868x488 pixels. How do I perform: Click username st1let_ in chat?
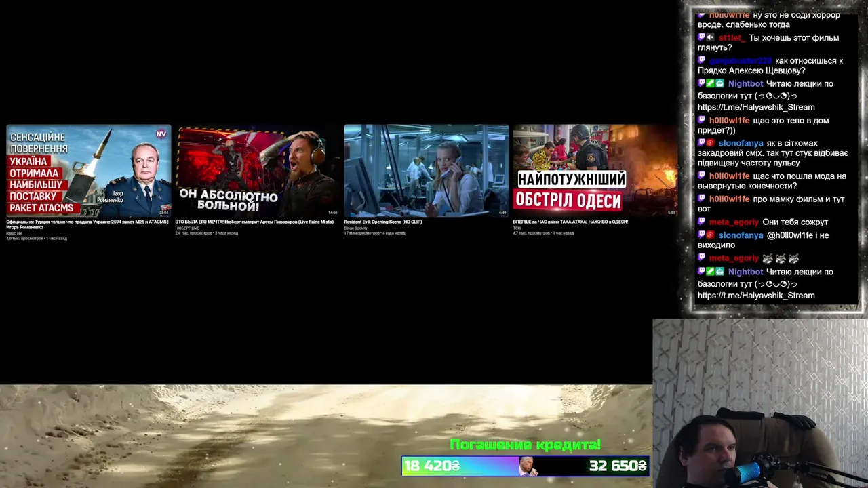coord(732,38)
